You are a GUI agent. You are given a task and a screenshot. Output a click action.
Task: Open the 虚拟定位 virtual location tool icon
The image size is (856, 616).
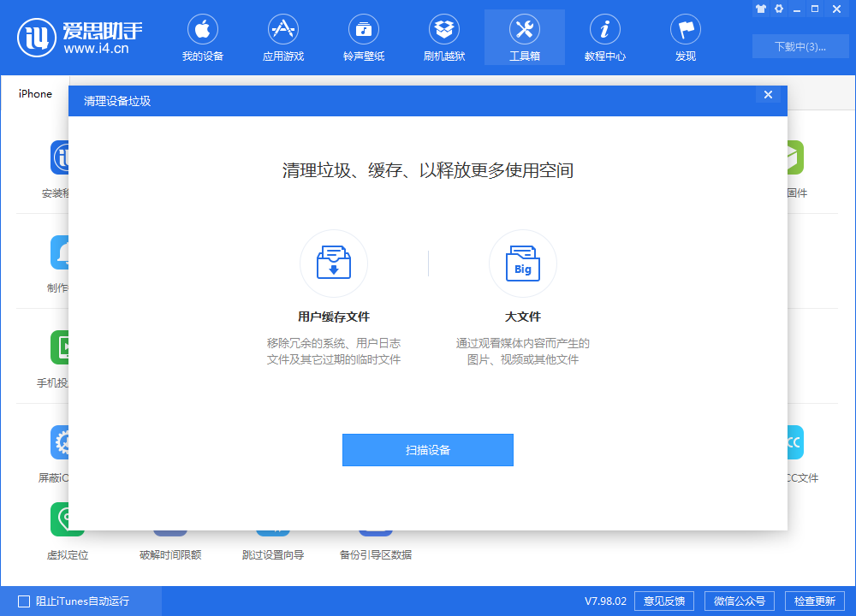67,519
